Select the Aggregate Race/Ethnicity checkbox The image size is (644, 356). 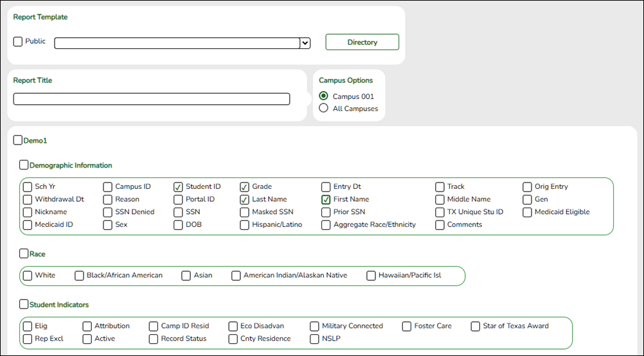click(326, 225)
